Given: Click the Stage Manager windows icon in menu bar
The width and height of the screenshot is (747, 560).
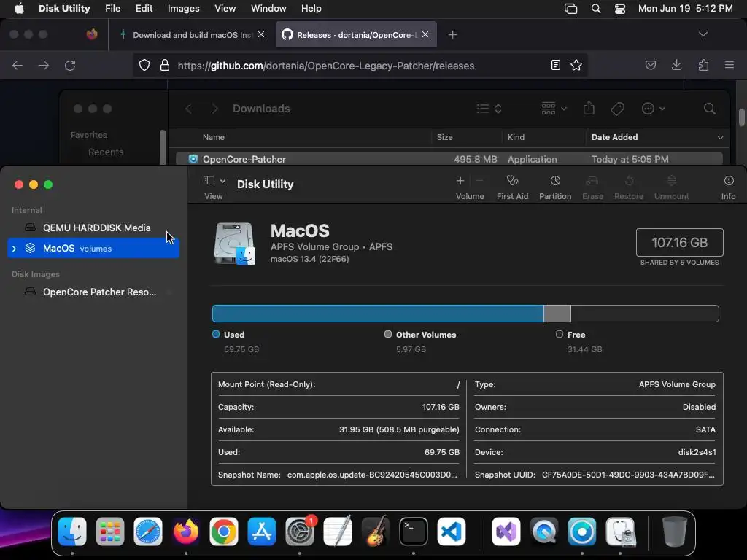Looking at the screenshot, I should pos(570,9).
